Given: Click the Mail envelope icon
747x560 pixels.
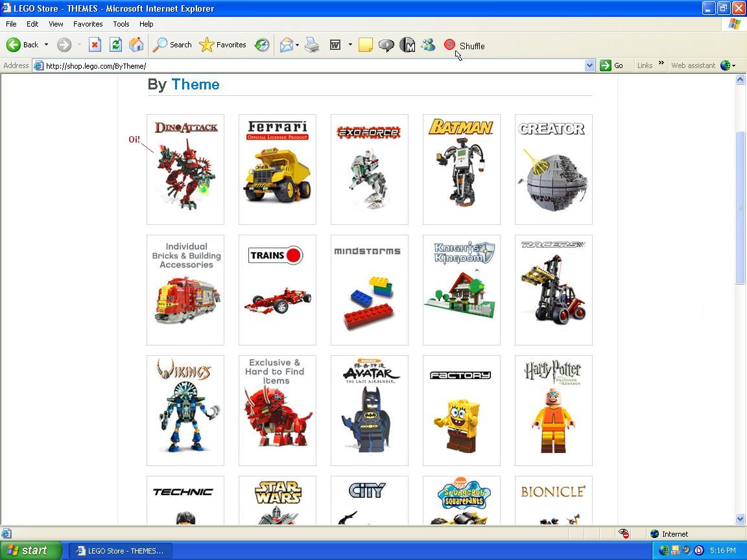Looking at the screenshot, I should (287, 45).
